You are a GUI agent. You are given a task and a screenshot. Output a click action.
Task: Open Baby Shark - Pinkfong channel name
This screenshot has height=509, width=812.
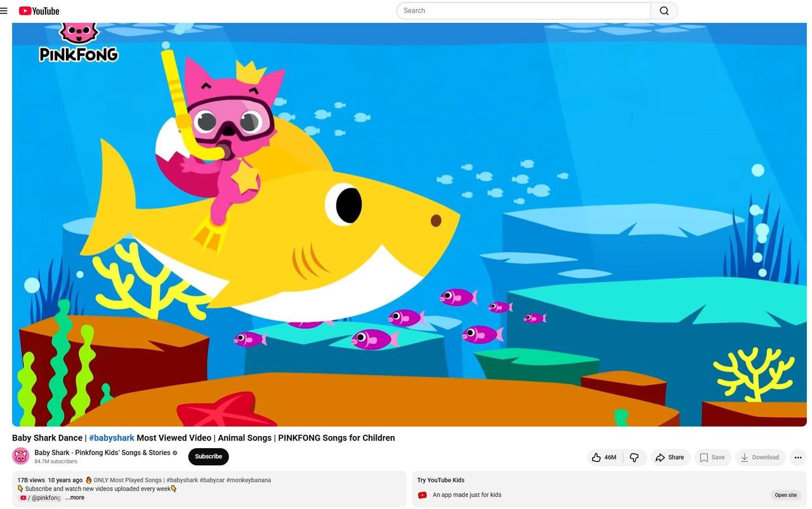102,453
